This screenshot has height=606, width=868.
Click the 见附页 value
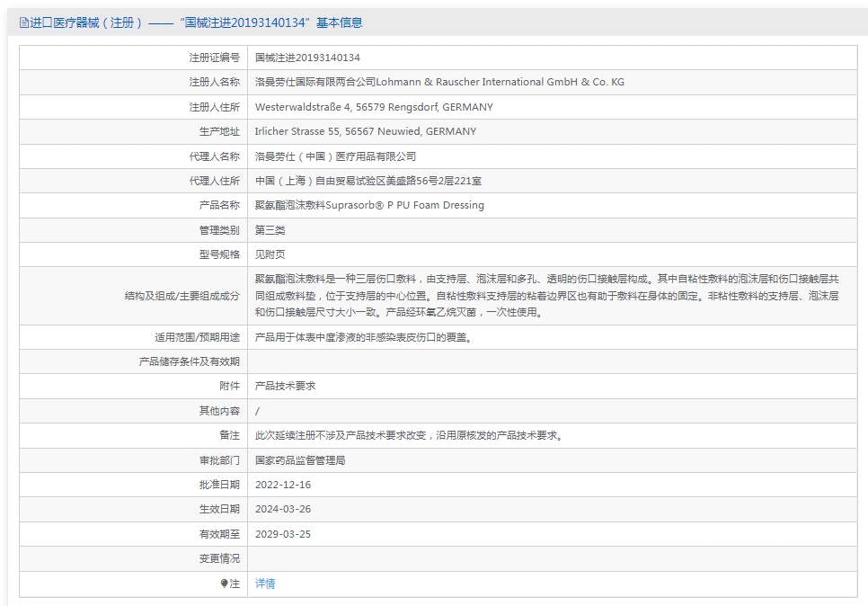pos(270,254)
